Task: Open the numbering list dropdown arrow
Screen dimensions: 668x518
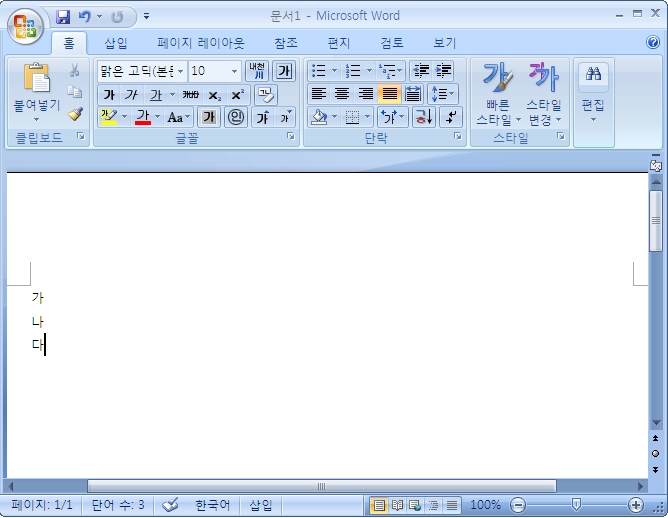Action: [x=369, y=71]
